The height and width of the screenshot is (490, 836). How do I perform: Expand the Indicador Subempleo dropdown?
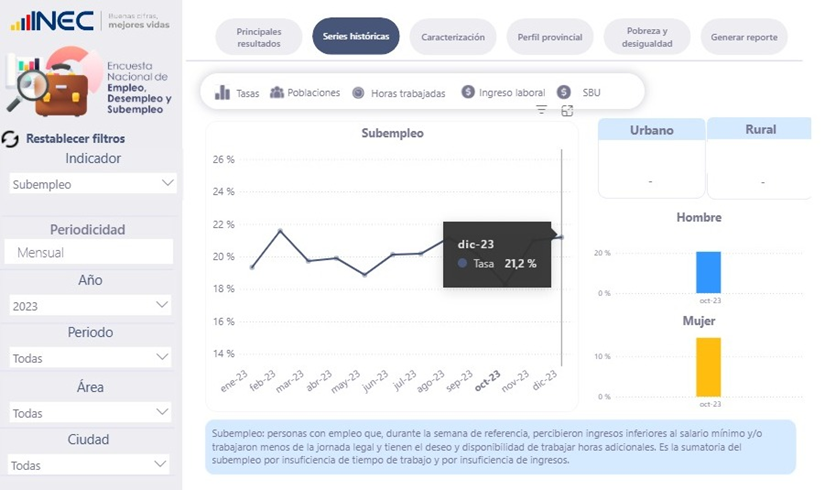click(167, 183)
